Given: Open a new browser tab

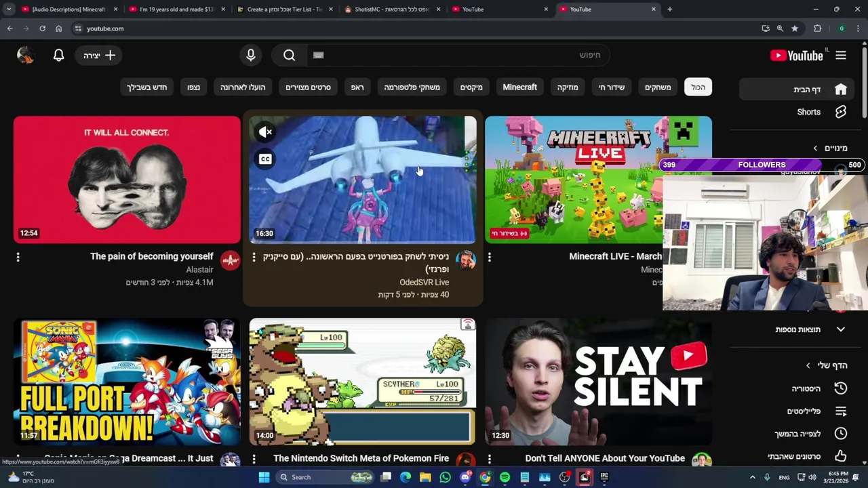Looking at the screenshot, I should (x=669, y=9).
